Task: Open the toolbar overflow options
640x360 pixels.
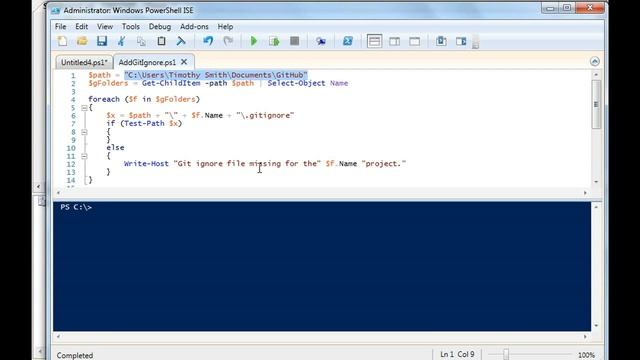Action: click(x=476, y=42)
